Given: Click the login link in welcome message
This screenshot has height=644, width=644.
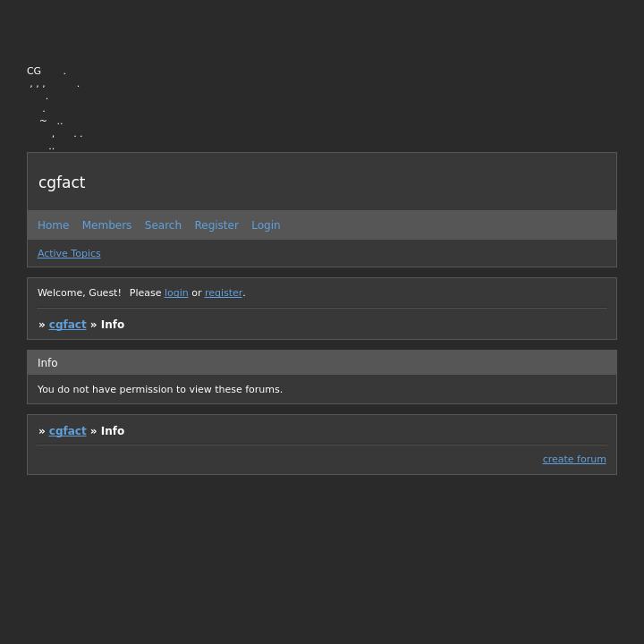Looking at the screenshot, I should click(176, 293).
